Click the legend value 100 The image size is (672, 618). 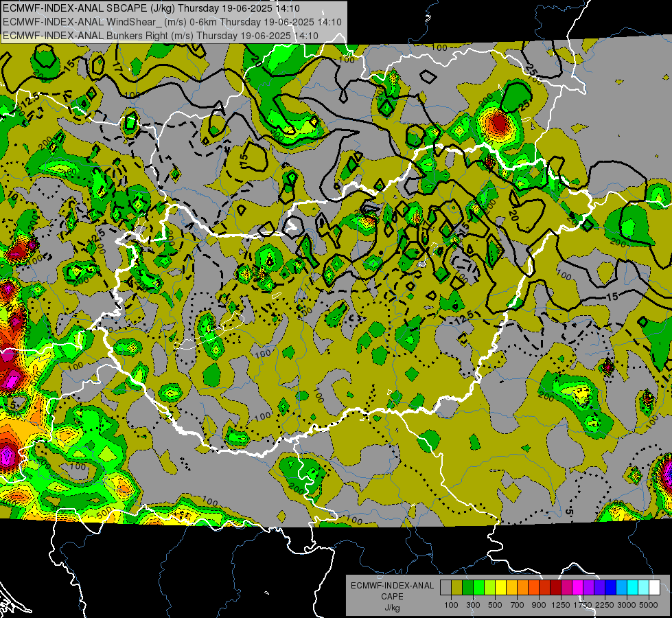(x=451, y=605)
